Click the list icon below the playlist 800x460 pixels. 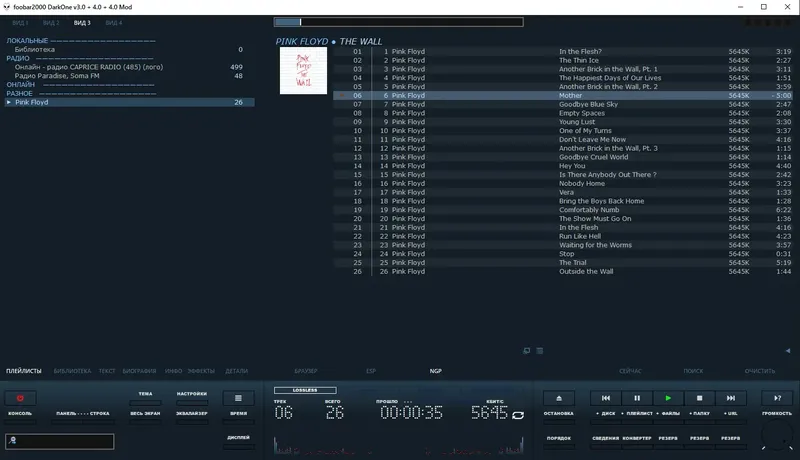click(540, 351)
